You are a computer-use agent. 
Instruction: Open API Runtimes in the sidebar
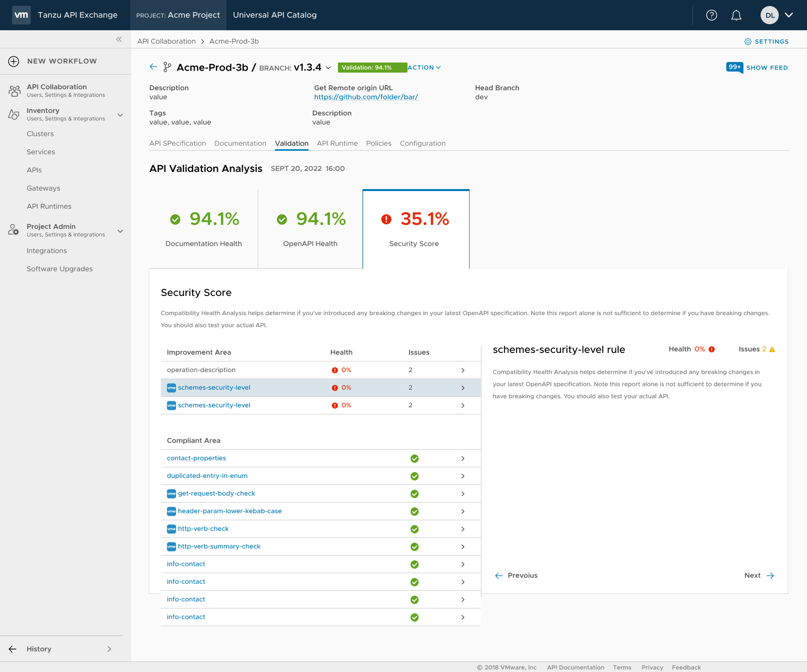49,206
